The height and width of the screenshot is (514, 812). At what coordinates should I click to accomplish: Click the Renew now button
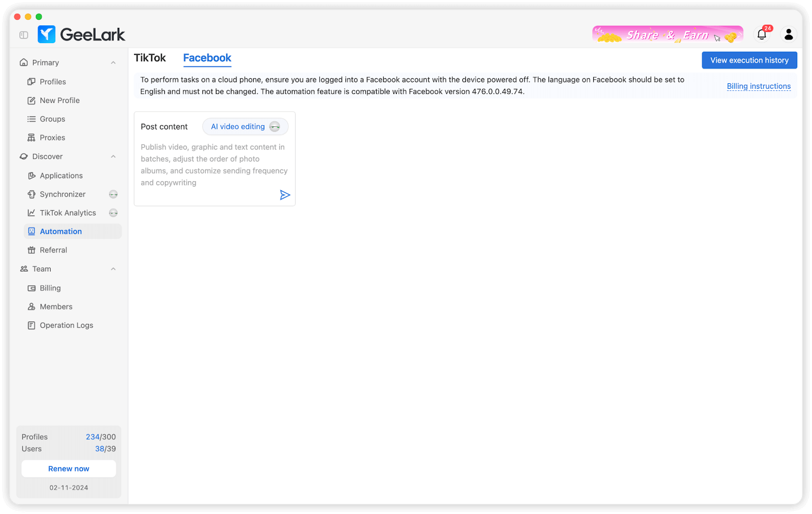69,469
